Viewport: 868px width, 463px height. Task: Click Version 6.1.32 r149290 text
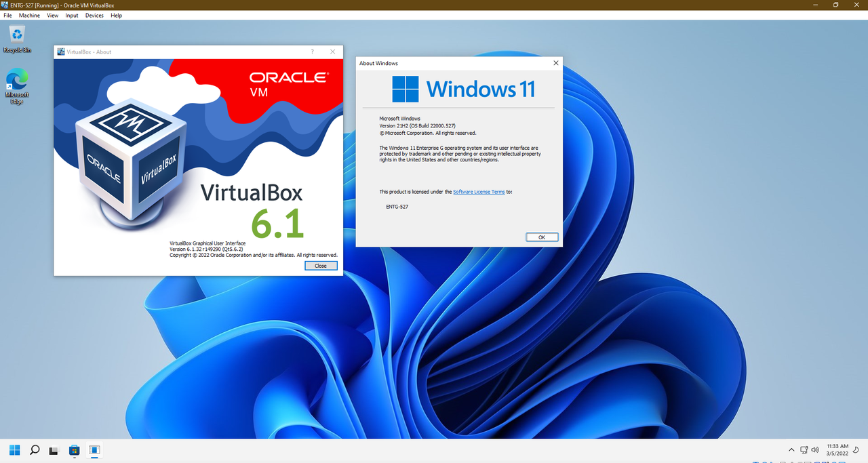point(206,249)
